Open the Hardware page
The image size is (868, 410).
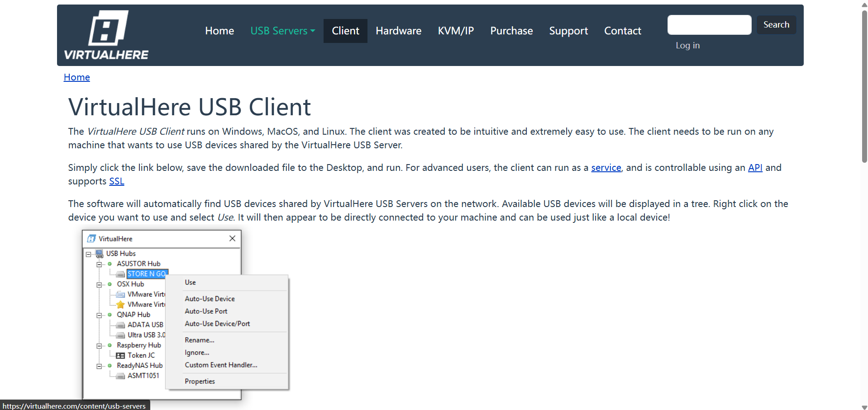[398, 31]
